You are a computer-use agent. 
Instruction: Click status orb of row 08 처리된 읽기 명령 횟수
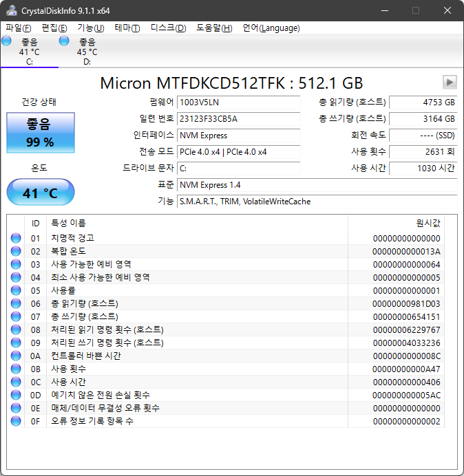coord(16,329)
